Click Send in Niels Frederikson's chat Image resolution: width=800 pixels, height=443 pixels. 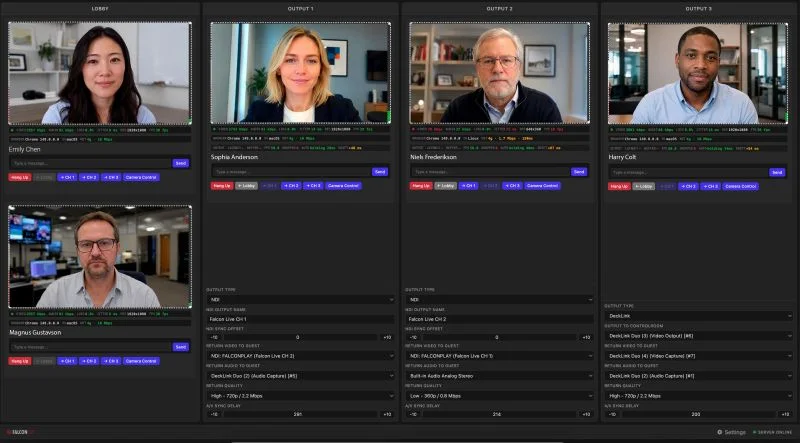[579, 172]
